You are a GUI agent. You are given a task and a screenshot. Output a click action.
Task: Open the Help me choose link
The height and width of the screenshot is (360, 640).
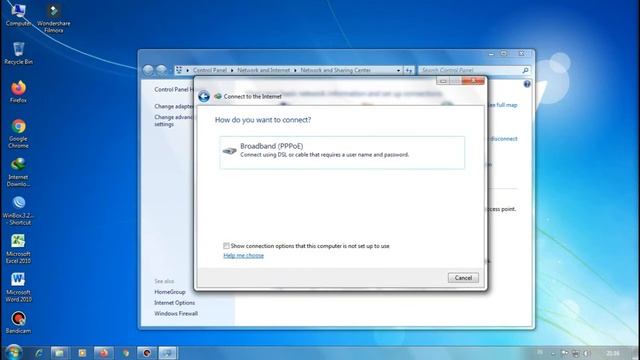244,256
